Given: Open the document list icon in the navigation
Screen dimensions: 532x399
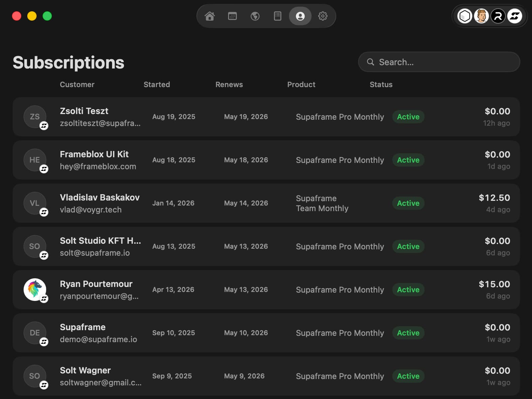Looking at the screenshot, I should pyautogui.click(x=278, y=16).
